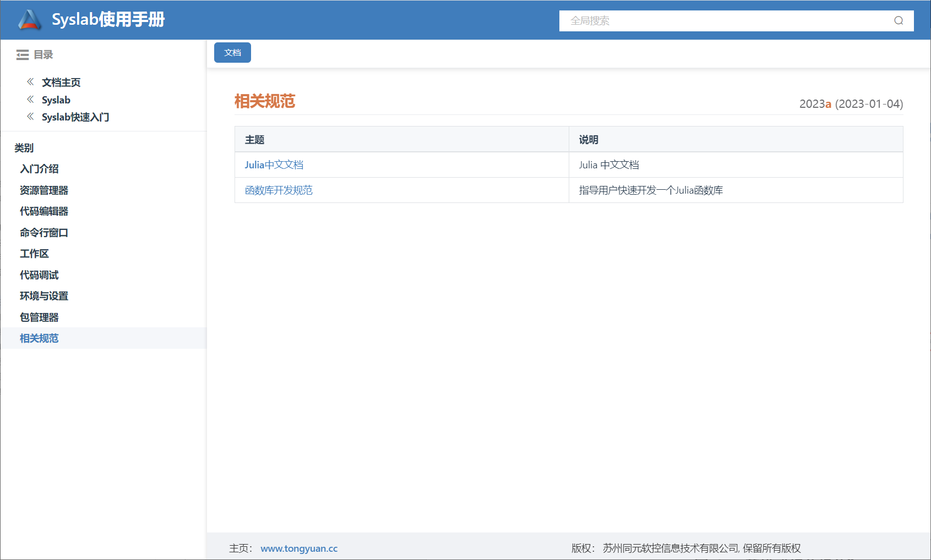Click the Syslab logo icon

point(30,20)
